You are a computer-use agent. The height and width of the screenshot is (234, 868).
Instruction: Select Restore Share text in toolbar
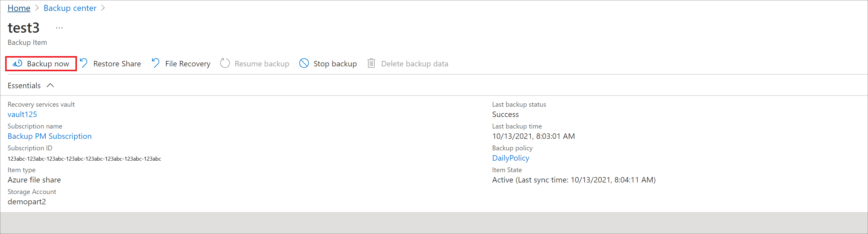pos(117,64)
